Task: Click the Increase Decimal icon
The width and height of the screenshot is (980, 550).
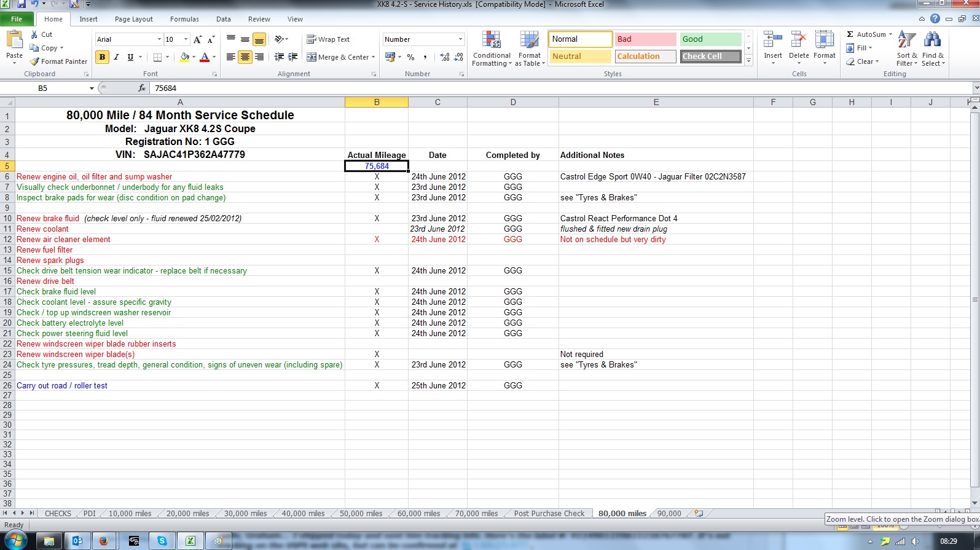Action: [x=445, y=57]
